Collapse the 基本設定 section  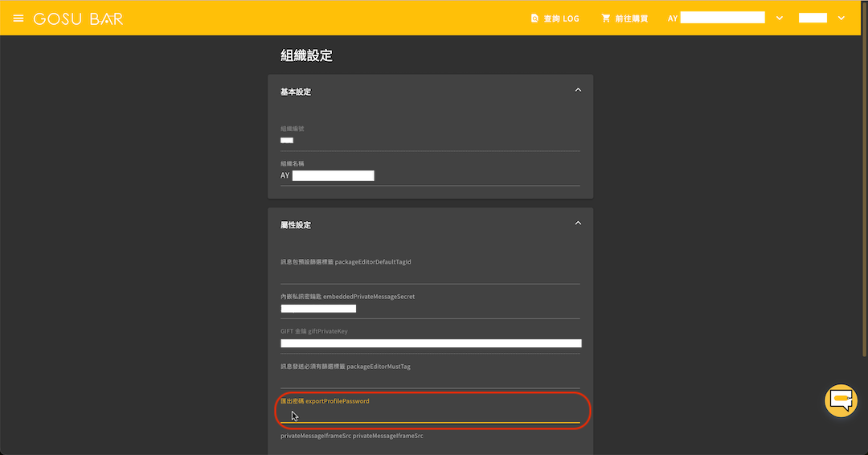point(578,90)
